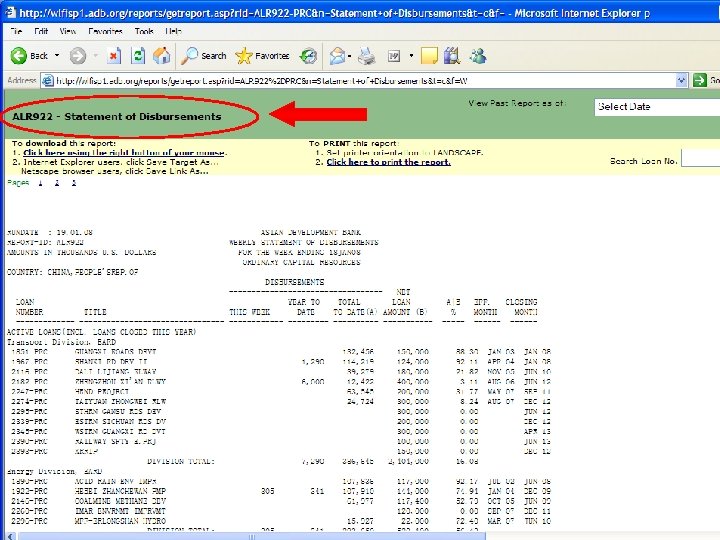Click the Energy Division, EARD heading
720x540 pixels.
pos(55,471)
